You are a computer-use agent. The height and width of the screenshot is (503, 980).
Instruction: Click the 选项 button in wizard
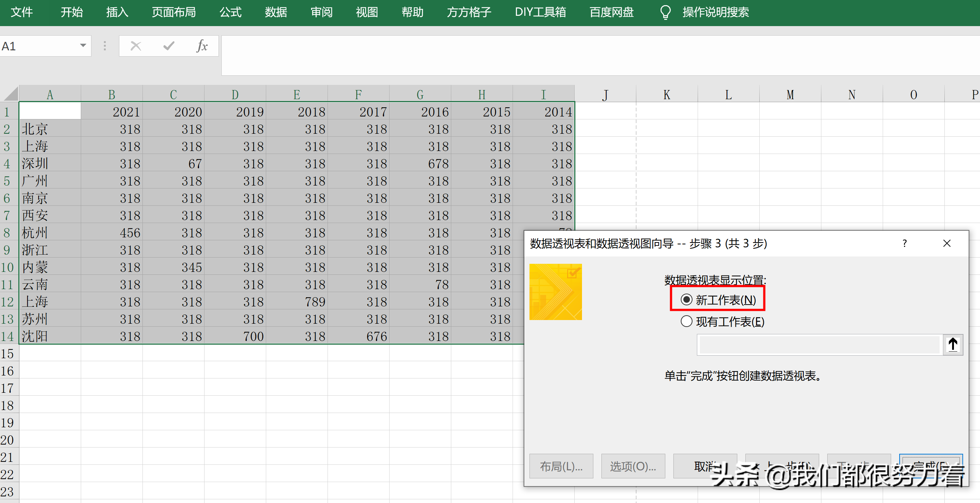click(x=633, y=466)
